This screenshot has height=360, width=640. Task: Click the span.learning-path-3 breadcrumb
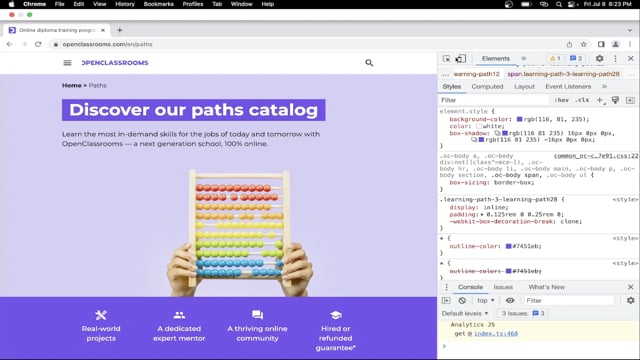pos(563,74)
